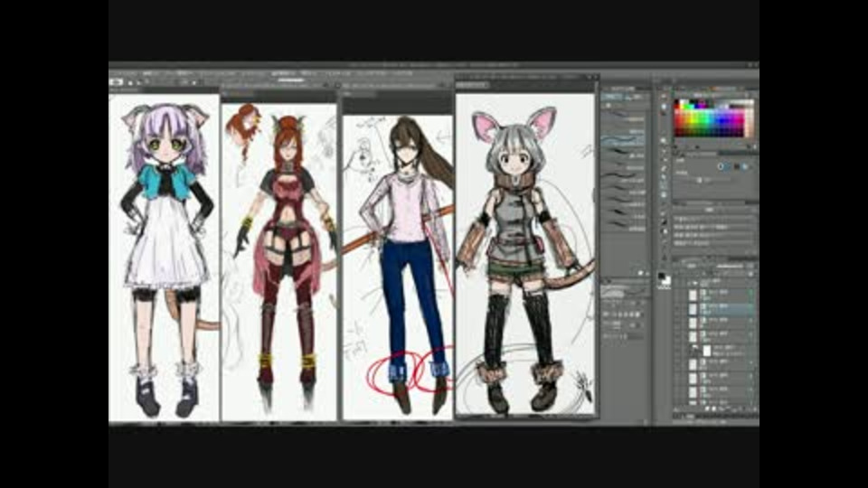Select the tab of the mouse-eared girl document
Screen dimensions: 868x488
(472, 85)
